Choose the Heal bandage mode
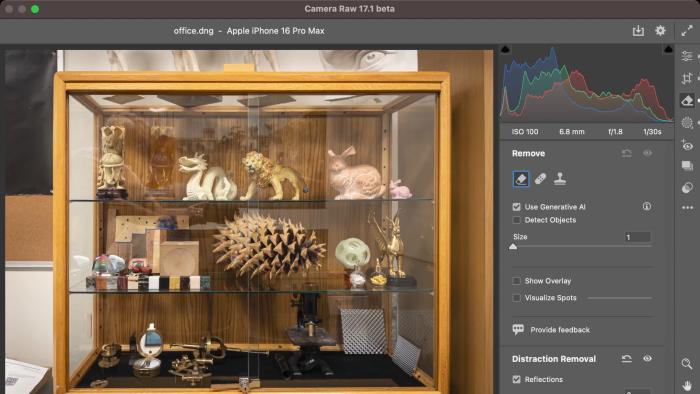This screenshot has width=700, height=394. point(540,179)
